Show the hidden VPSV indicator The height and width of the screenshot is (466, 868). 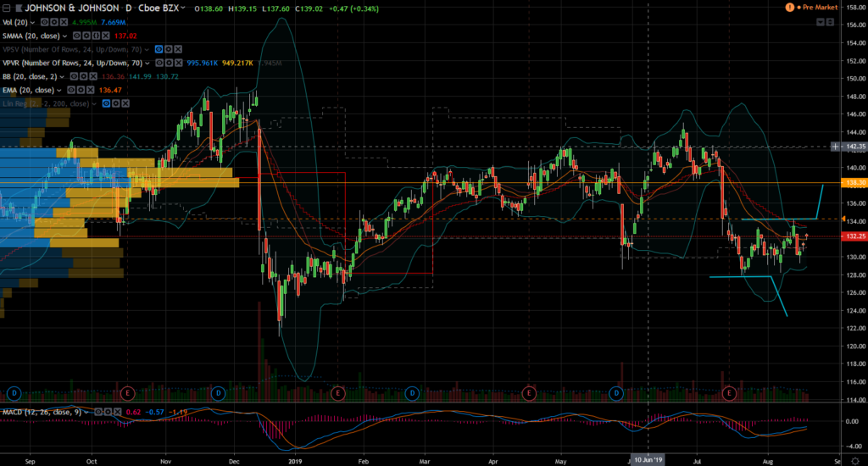click(x=159, y=49)
